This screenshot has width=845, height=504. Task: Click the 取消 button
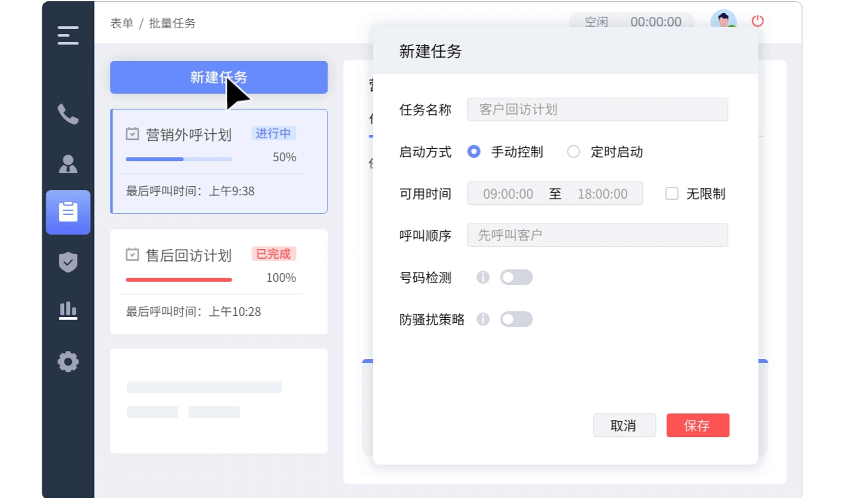(624, 425)
